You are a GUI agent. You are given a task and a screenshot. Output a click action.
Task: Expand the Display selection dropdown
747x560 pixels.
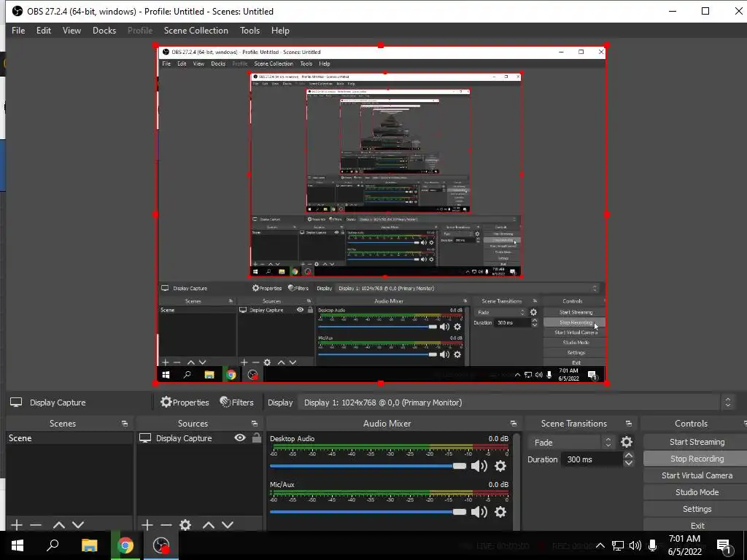pos(516,402)
